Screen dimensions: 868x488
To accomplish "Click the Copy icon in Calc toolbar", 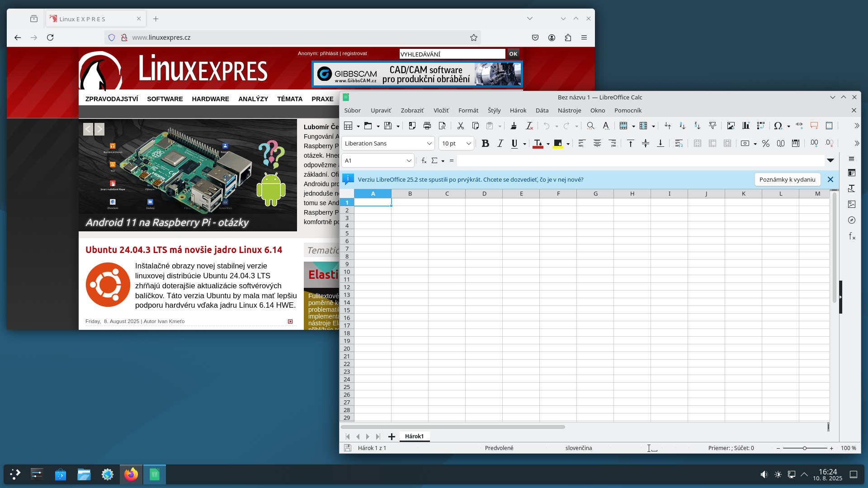I will (x=475, y=126).
